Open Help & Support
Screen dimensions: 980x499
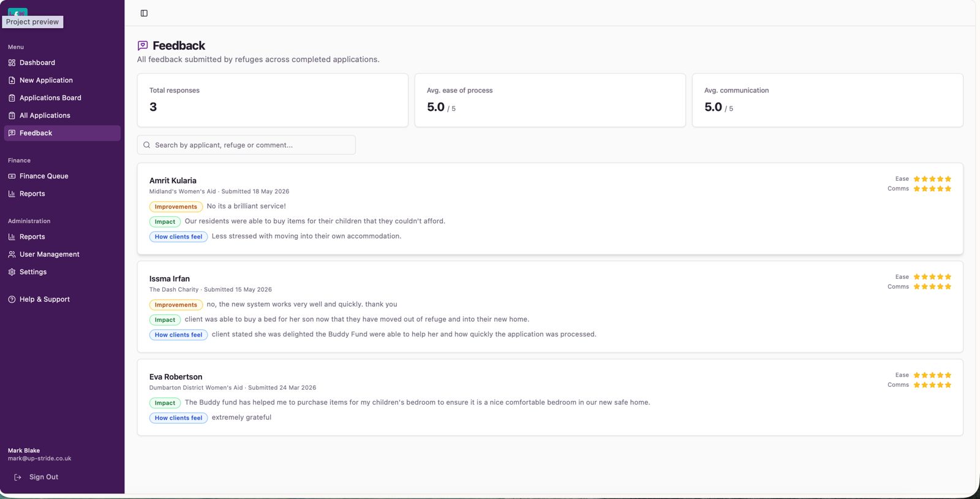click(62, 299)
